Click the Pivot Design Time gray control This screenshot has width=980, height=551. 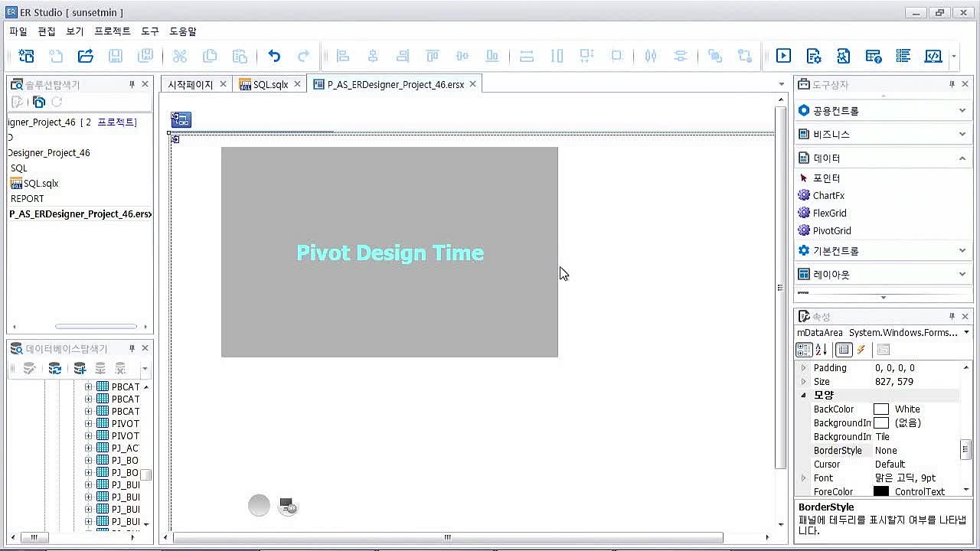point(390,252)
